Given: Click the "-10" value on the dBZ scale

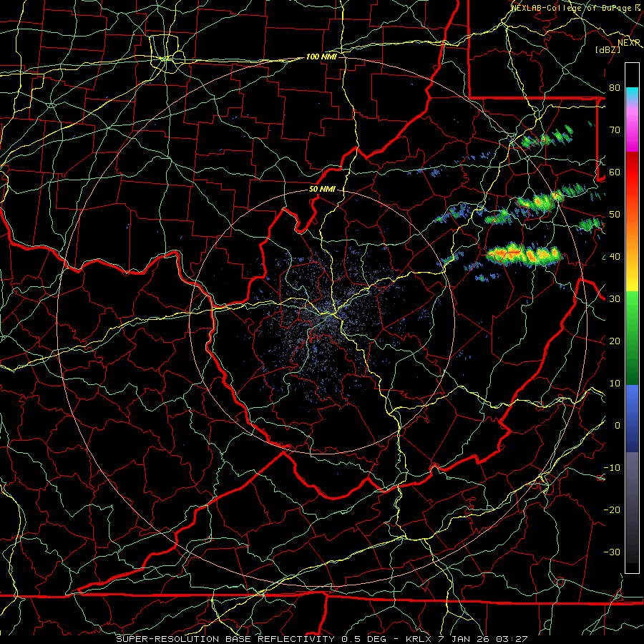Looking at the screenshot, I should pos(612,468).
